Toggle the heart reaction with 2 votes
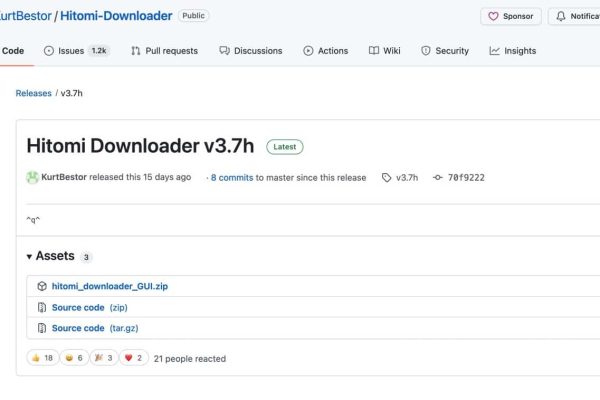This screenshot has width=600, height=400. (x=134, y=358)
